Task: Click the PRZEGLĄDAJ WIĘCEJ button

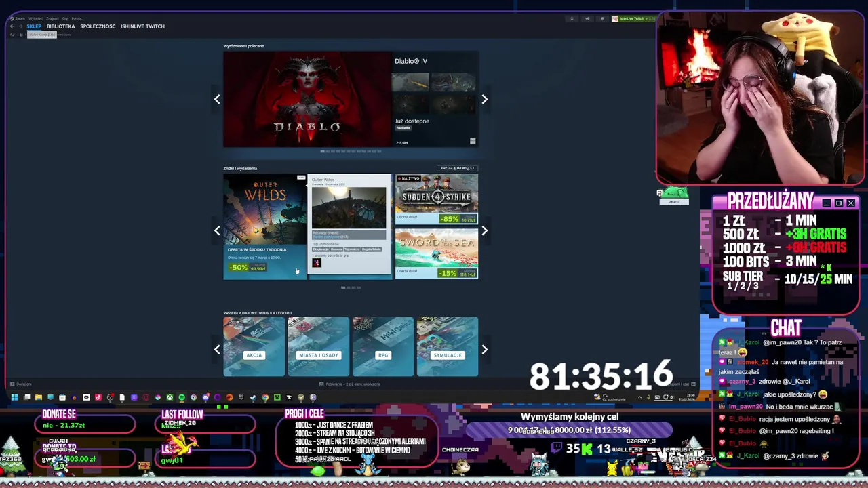Action: point(458,168)
